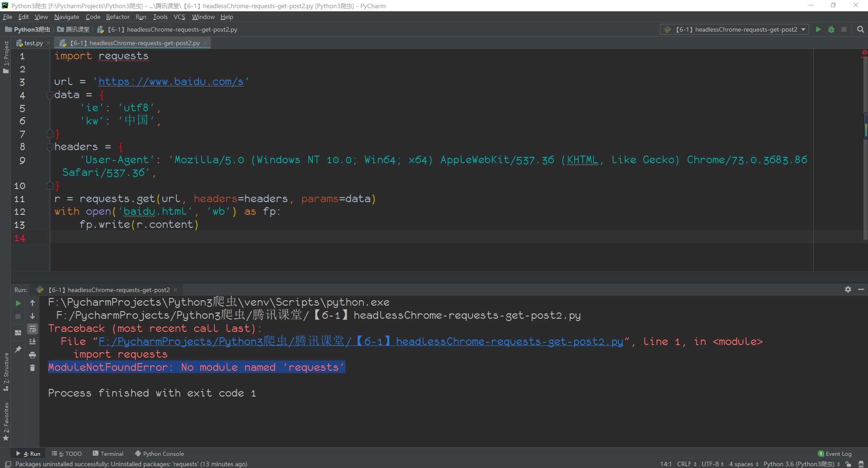Screen dimensions: 868x468
Task: Run the script with the green toolbar arrow
Action: tap(818, 29)
